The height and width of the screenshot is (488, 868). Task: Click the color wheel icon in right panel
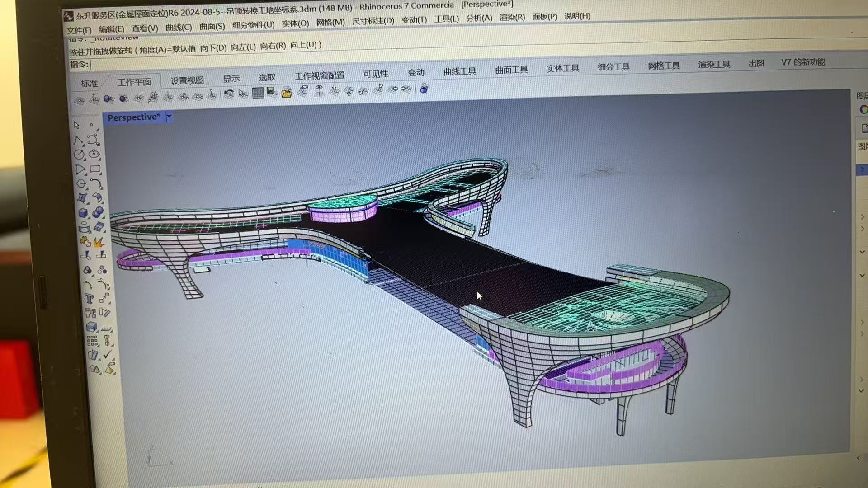point(863,109)
